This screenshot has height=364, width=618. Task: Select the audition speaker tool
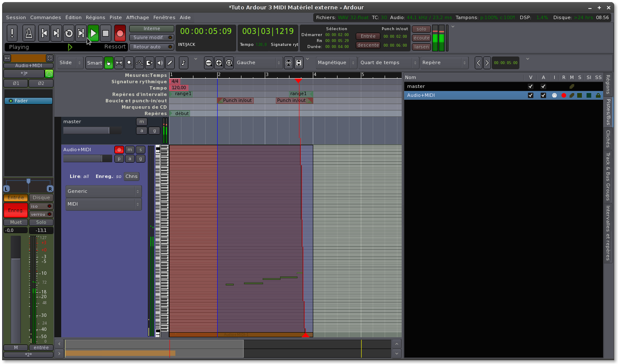click(x=160, y=63)
